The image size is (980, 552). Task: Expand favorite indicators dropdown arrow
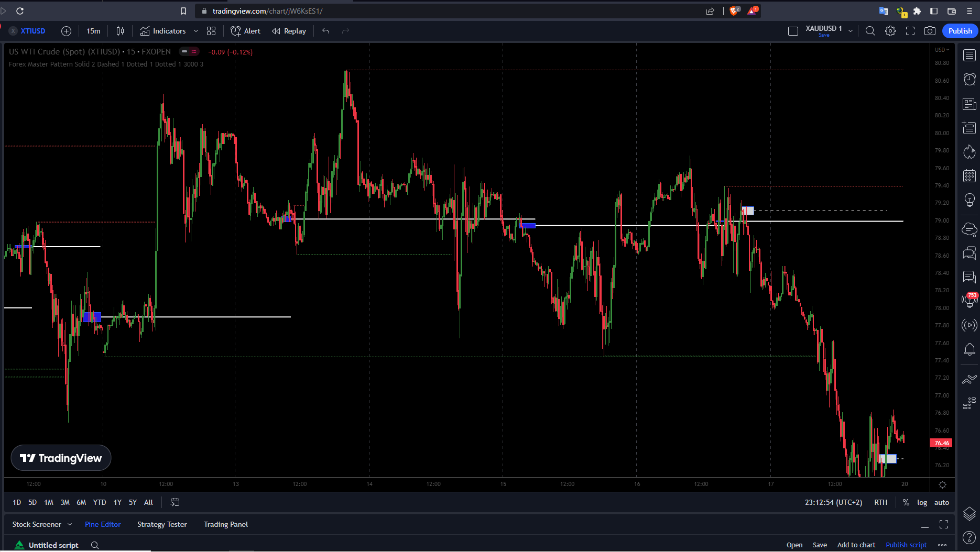click(x=196, y=31)
